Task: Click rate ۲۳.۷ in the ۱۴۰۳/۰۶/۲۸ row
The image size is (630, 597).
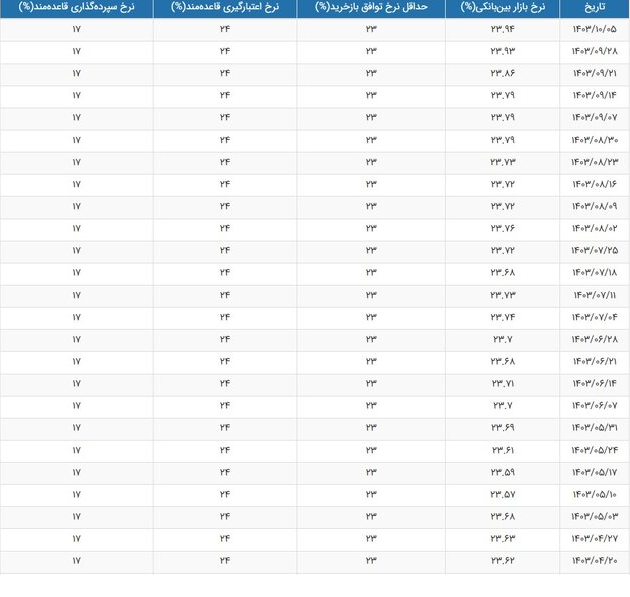Action: tap(503, 339)
